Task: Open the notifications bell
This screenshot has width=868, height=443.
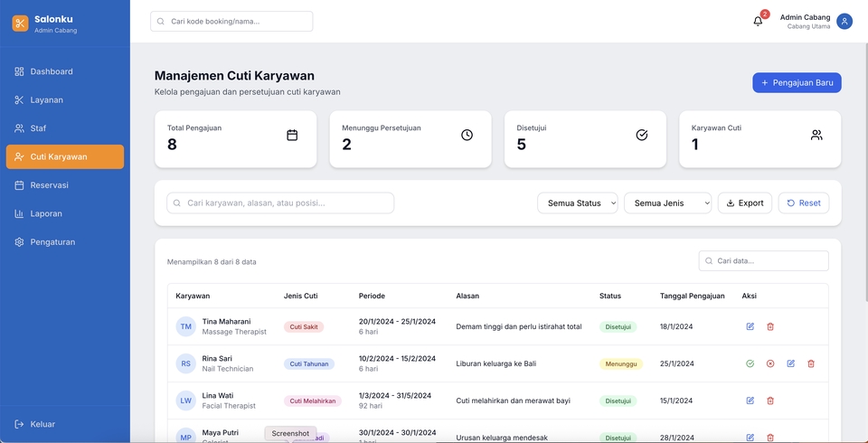Action: coord(758,21)
